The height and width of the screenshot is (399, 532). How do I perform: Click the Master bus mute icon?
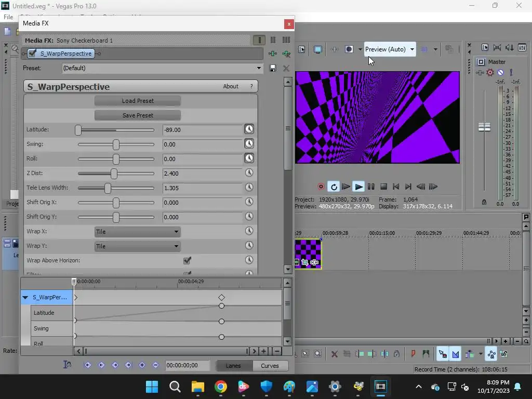pyautogui.click(x=500, y=72)
